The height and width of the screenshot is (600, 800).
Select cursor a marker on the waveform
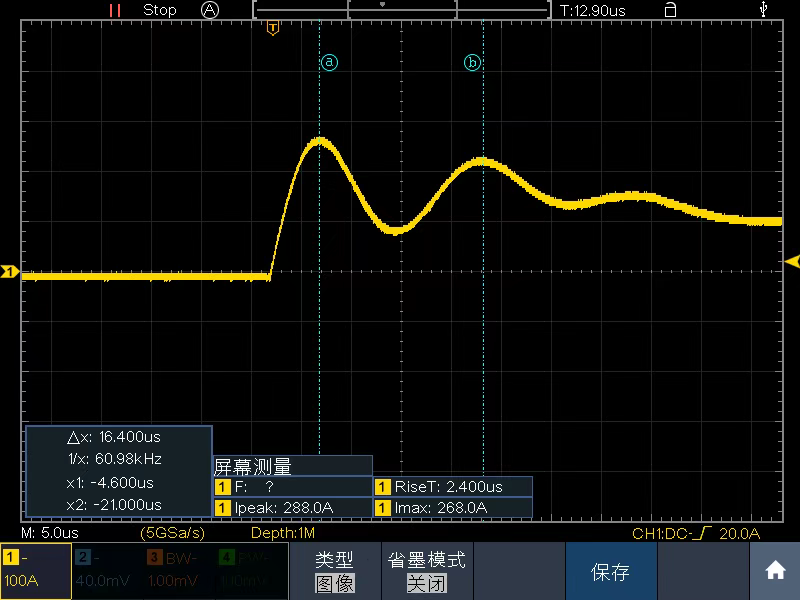pos(329,62)
